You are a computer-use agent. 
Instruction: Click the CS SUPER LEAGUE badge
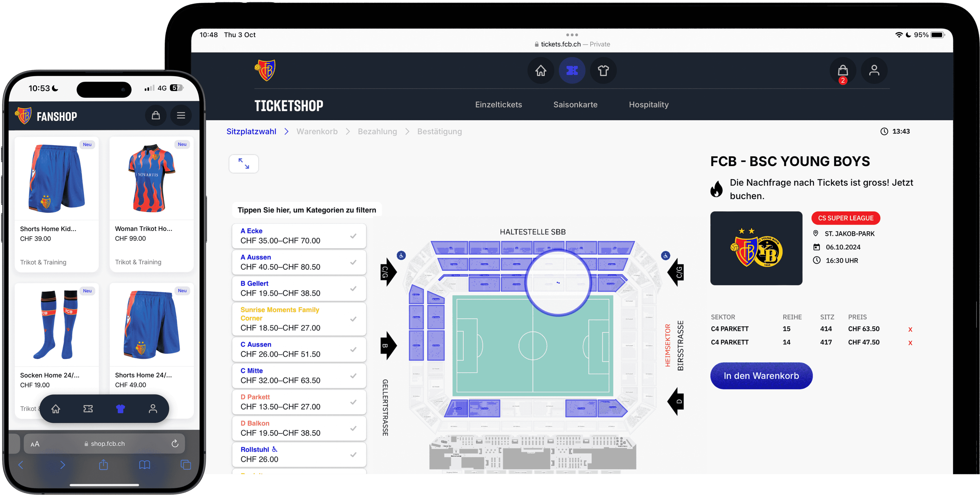[x=845, y=218]
